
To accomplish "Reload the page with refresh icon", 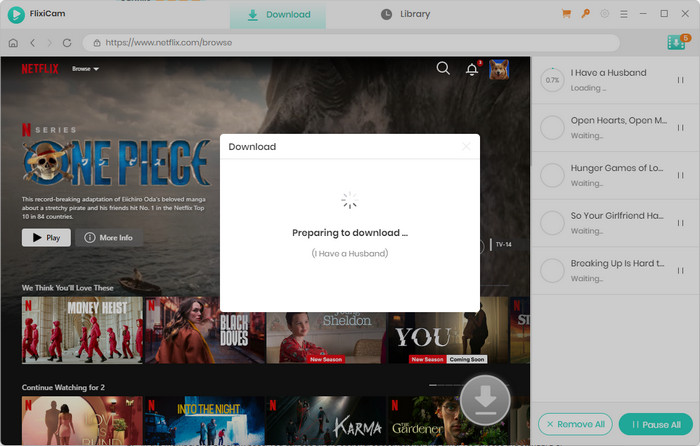I will (67, 43).
